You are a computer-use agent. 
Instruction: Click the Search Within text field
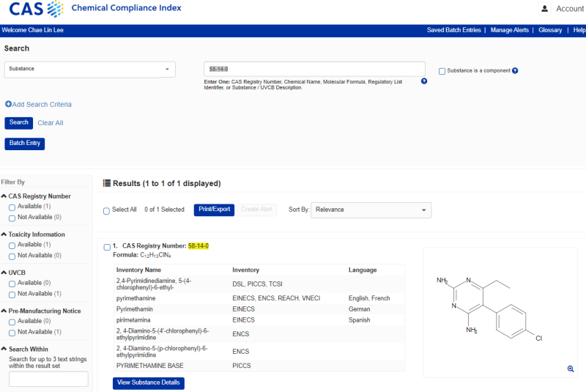pos(48,379)
